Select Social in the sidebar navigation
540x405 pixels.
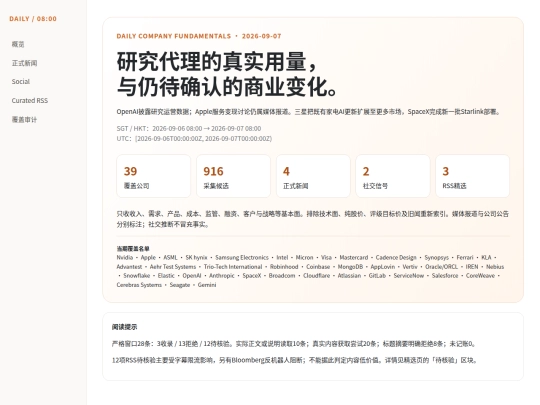21,82
